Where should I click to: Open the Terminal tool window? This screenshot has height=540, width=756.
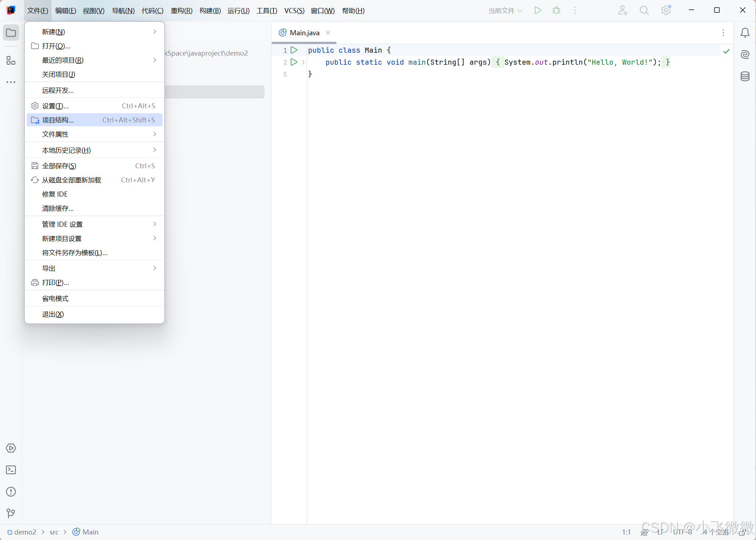pos(11,470)
